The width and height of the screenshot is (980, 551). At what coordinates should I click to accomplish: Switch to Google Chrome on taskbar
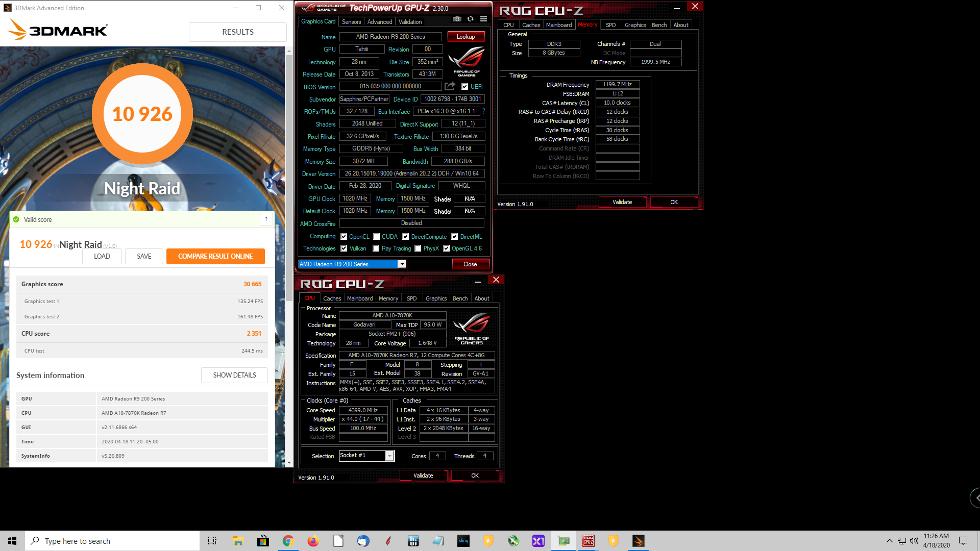pyautogui.click(x=288, y=541)
